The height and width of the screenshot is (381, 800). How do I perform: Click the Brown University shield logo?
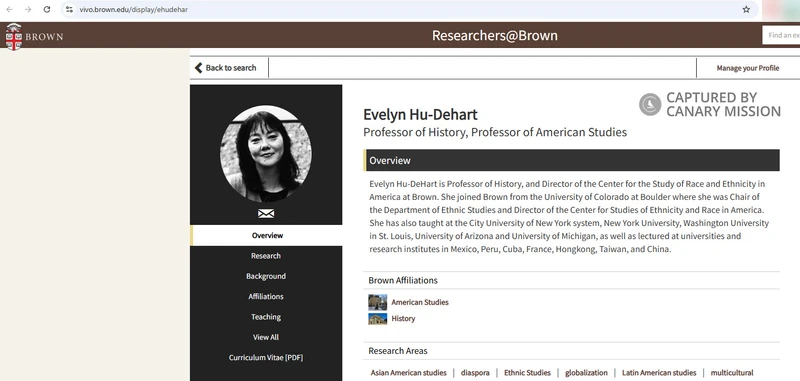point(14,36)
